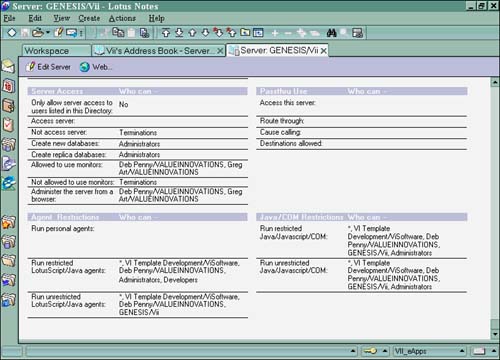Open the plain folder bookmark icon
This screenshot has width=500, height=360.
tap(8, 261)
